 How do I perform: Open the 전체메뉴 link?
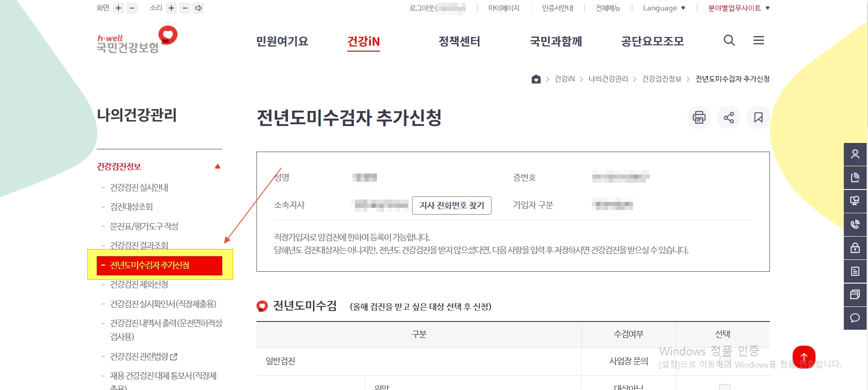click(608, 8)
